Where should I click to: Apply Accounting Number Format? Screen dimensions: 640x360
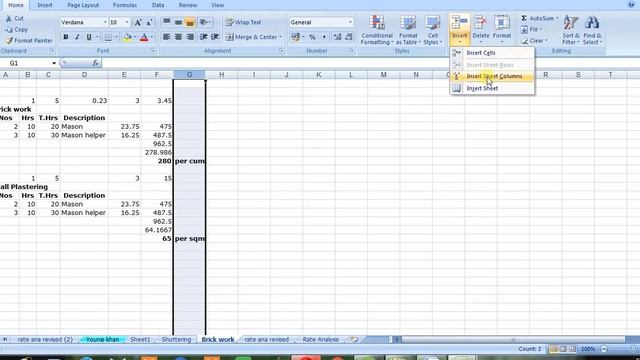[x=296, y=37]
